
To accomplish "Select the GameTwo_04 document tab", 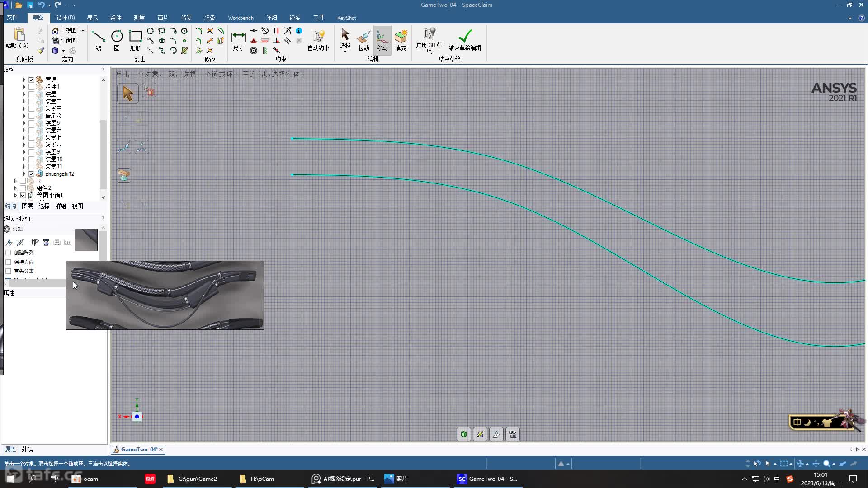I will 138,449.
